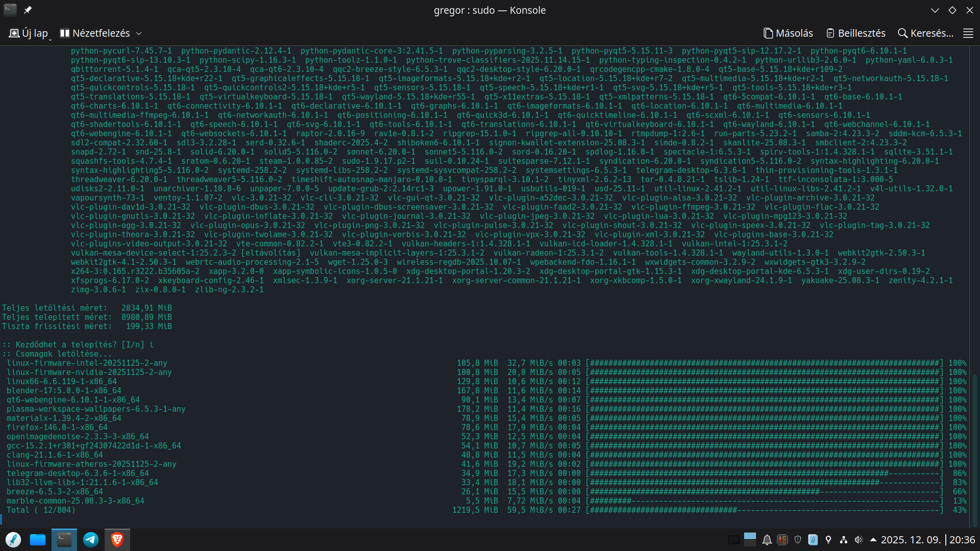Screen dimensions: 980x551
Task: Open the Nézetfelezés split view dropdown
Action: tap(101, 33)
